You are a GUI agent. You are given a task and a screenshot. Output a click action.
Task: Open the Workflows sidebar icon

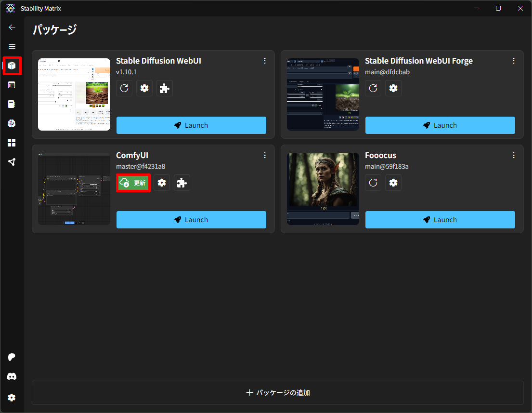coord(12,161)
